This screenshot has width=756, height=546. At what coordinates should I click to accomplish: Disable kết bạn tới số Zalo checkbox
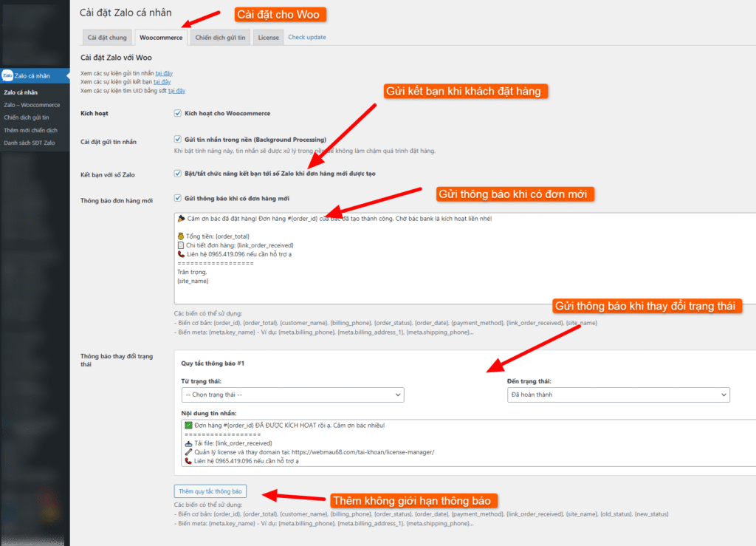click(177, 174)
